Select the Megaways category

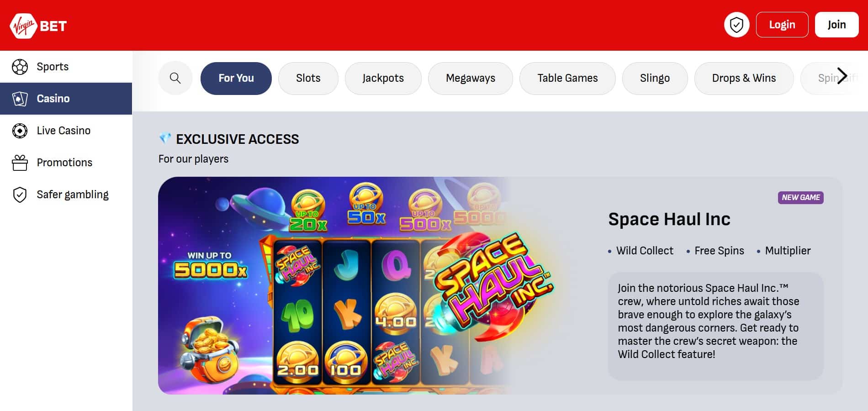[x=470, y=78]
